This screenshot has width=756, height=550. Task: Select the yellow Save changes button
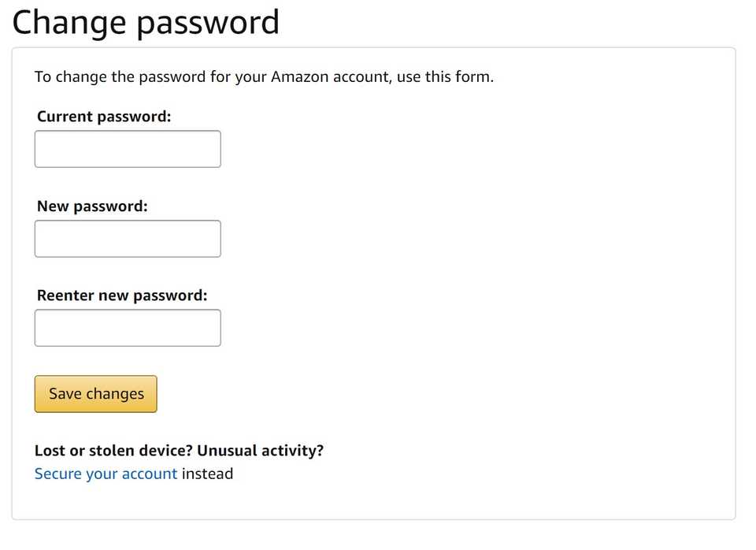[94, 393]
